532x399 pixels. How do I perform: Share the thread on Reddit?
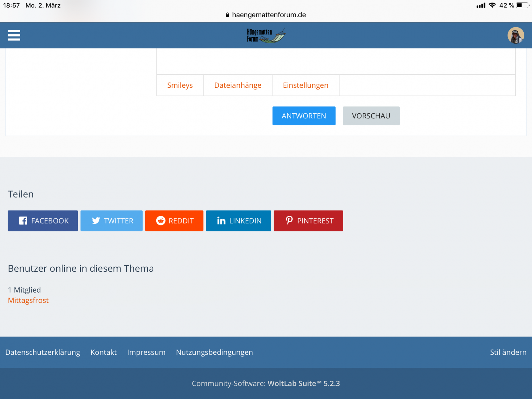(x=174, y=221)
